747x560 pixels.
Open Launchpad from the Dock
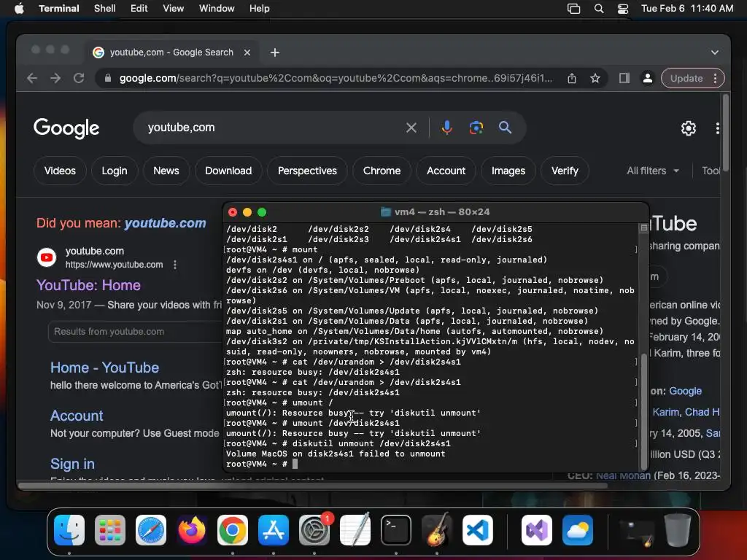coord(110,530)
